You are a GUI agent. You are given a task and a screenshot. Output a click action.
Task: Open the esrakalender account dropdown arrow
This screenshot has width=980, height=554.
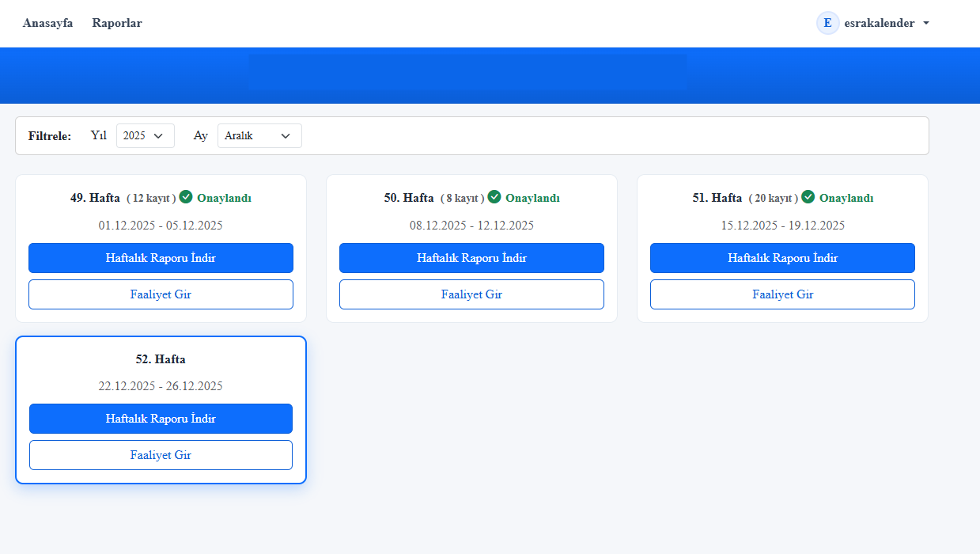926,24
